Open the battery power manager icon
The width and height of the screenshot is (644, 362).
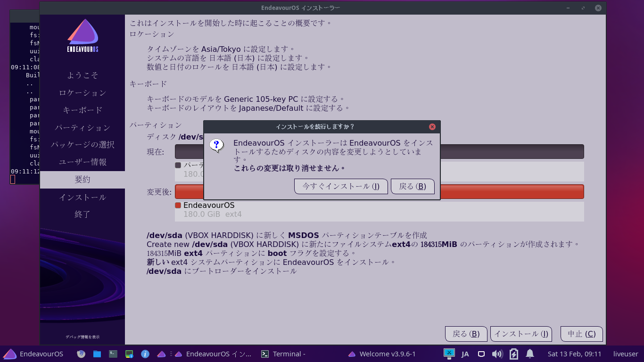tap(514, 354)
